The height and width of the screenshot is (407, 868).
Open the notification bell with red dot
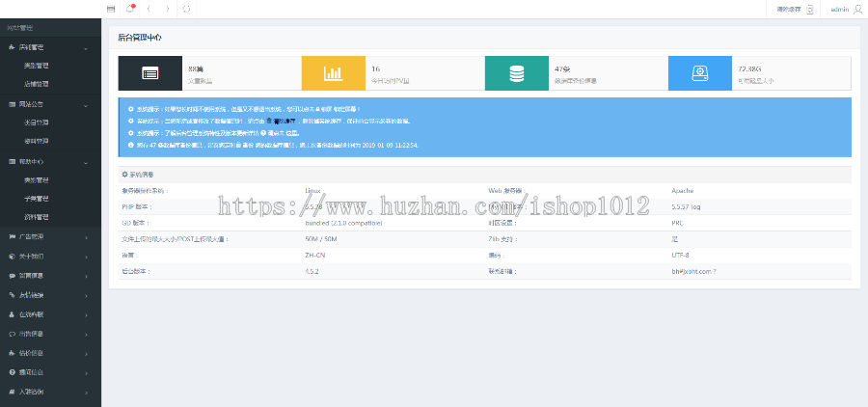pyautogui.click(x=130, y=9)
